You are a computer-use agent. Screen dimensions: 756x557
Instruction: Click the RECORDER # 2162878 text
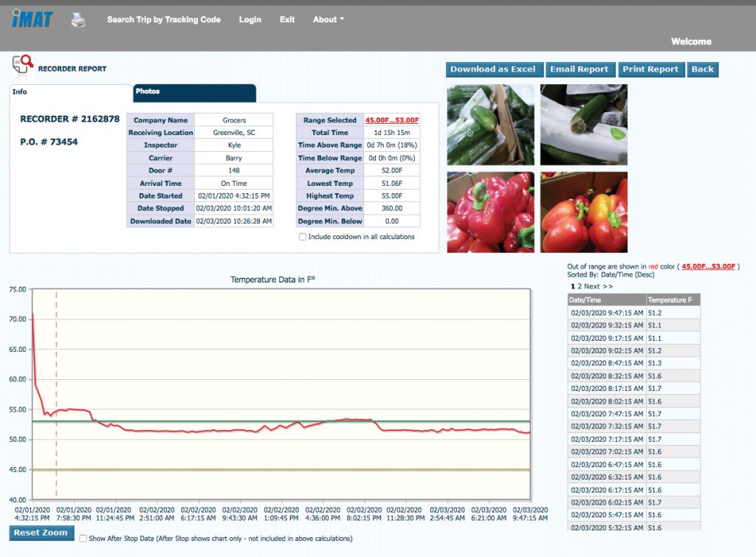pos(70,119)
